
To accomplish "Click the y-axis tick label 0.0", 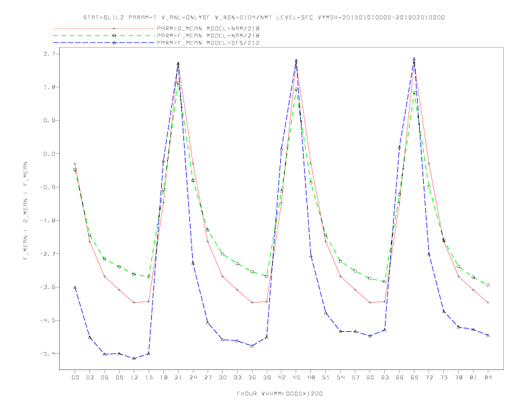I will tap(48, 154).
